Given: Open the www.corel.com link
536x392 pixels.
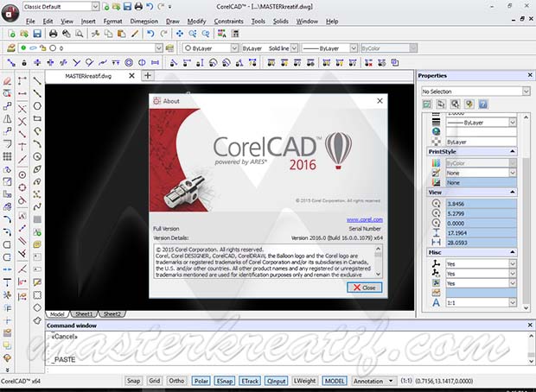Looking at the screenshot, I should [364, 220].
